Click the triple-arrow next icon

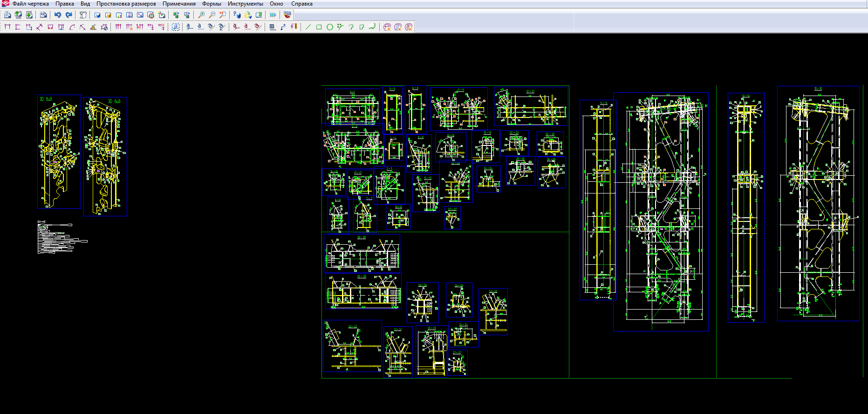(x=273, y=15)
